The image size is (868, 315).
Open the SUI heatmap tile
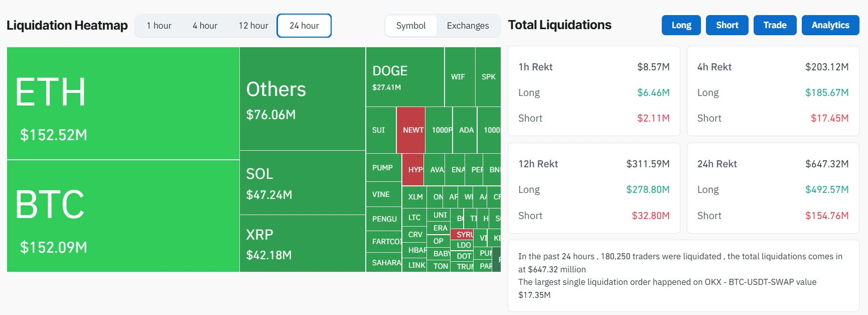pyautogui.click(x=381, y=130)
